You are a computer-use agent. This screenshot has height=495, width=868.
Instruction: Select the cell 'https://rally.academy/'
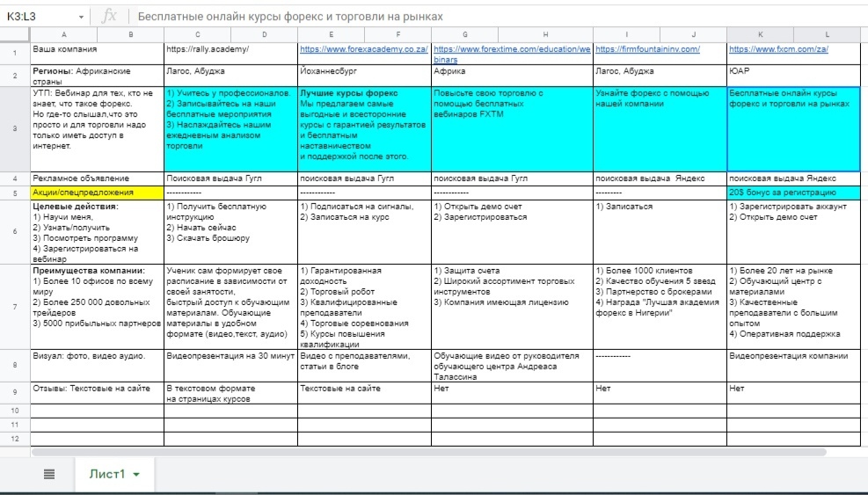pyautogui.click(x=230, y=53)
